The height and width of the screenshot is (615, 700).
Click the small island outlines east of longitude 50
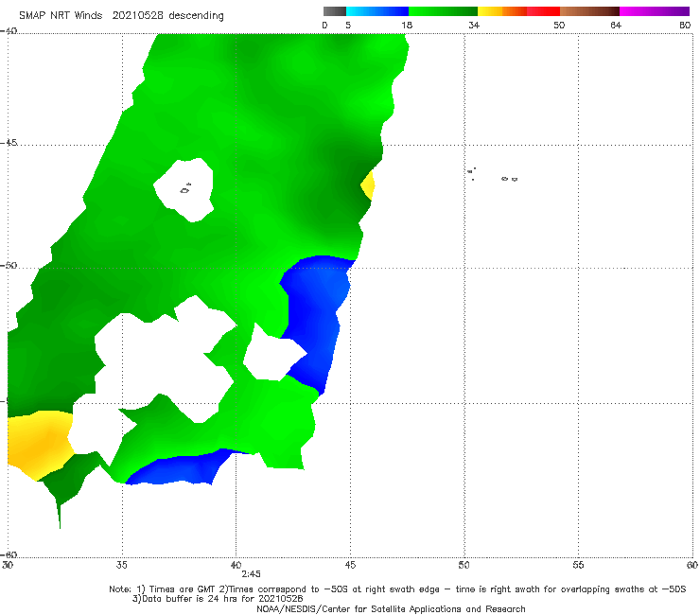[493, 175]
